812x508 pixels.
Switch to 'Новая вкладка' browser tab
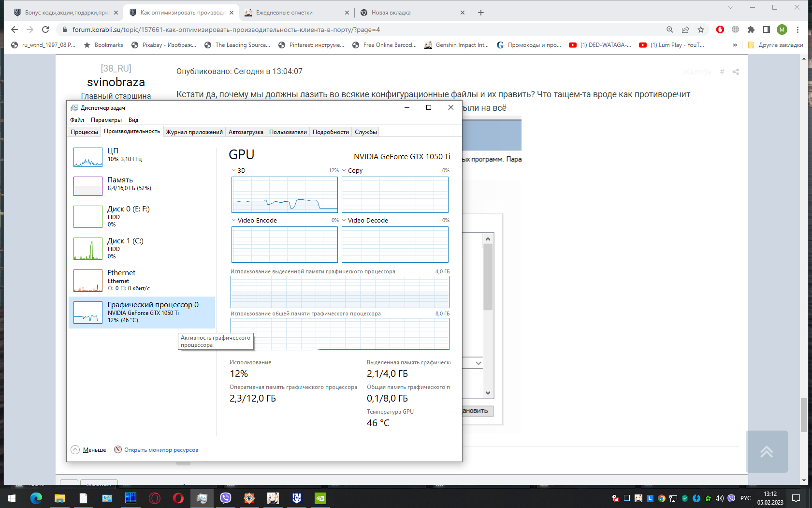pos(413,13)
